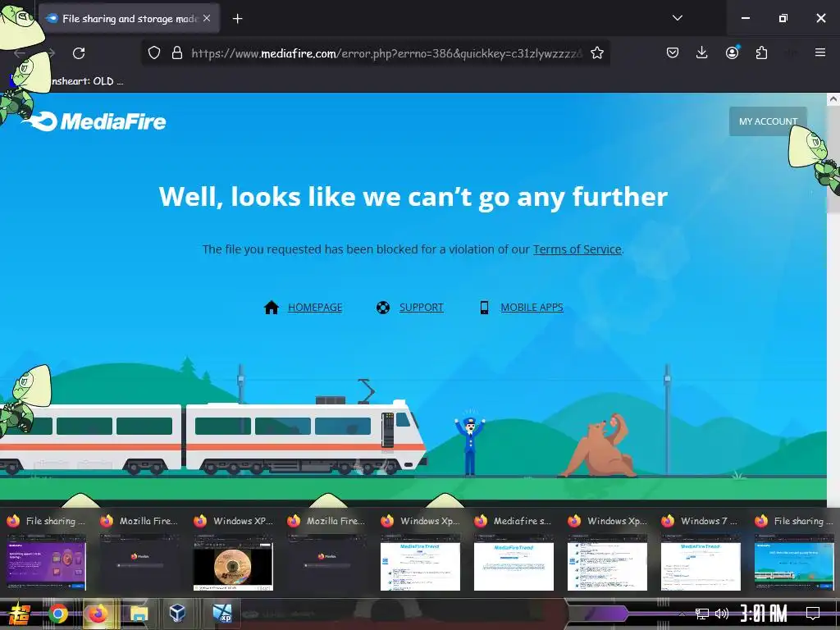Open the network status tray icon
The image size is (840, 630).
[702, 614]
